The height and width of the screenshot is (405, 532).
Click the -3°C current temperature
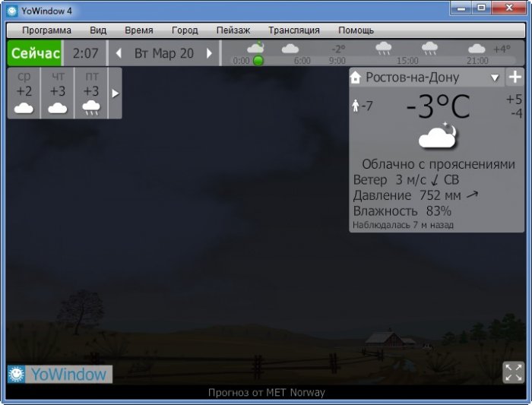[438, 106]
